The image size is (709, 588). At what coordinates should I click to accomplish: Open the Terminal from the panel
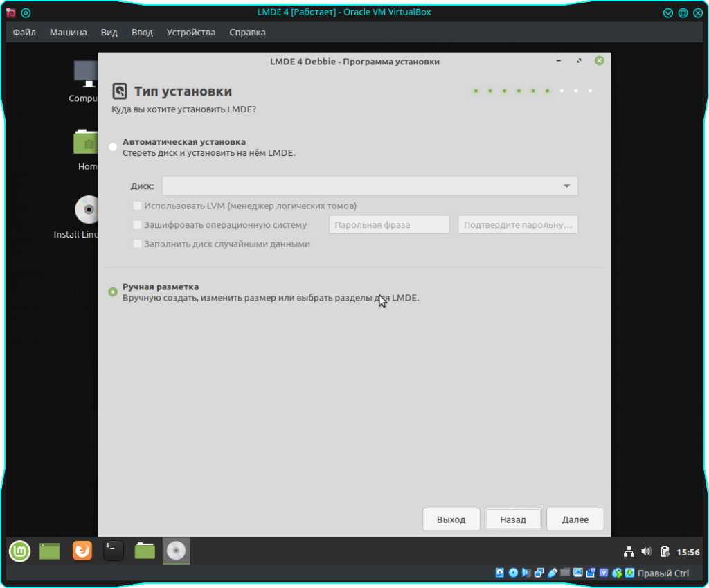[x=113, y=551]
